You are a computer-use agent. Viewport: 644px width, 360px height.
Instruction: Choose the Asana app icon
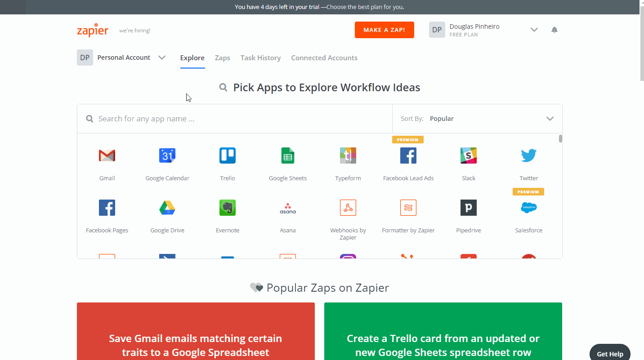(288, 208)
